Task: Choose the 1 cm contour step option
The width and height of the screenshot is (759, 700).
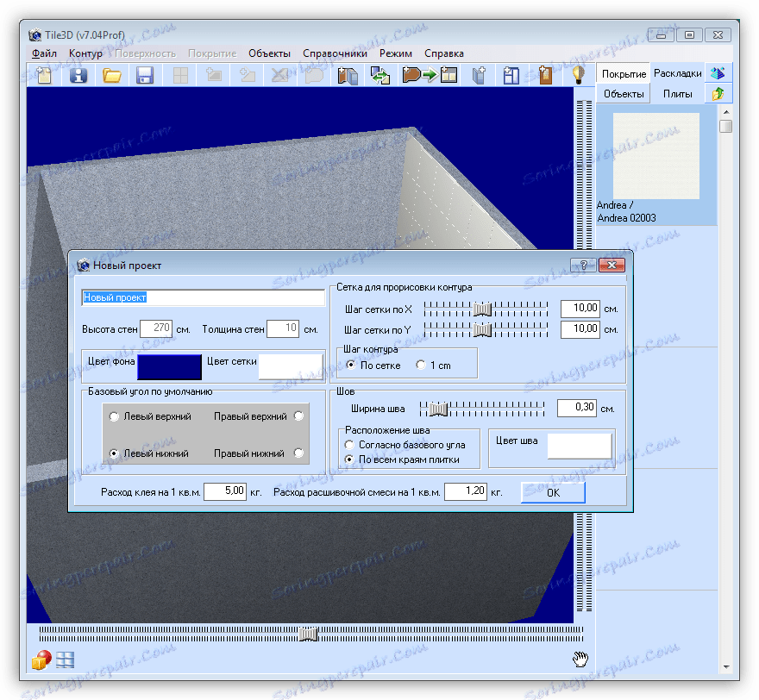Action: [421, 366]
